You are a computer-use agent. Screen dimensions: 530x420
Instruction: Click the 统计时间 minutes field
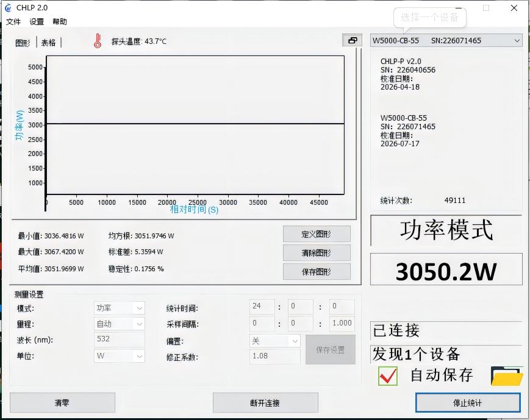coord(301,307)
